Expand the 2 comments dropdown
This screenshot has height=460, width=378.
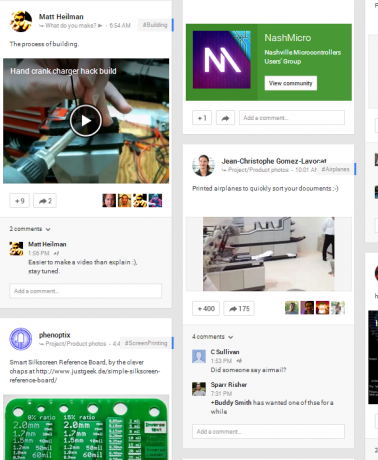pyautogui.click(x=30, y=229)
